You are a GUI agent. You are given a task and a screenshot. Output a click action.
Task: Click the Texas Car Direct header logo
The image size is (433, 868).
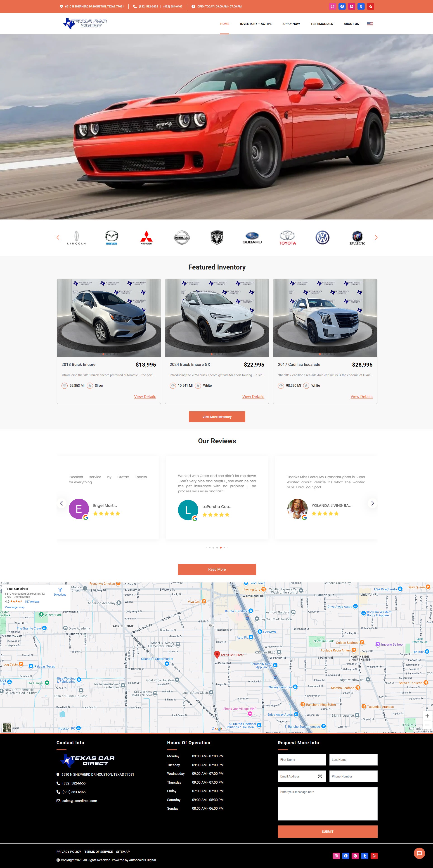[85, 23]
